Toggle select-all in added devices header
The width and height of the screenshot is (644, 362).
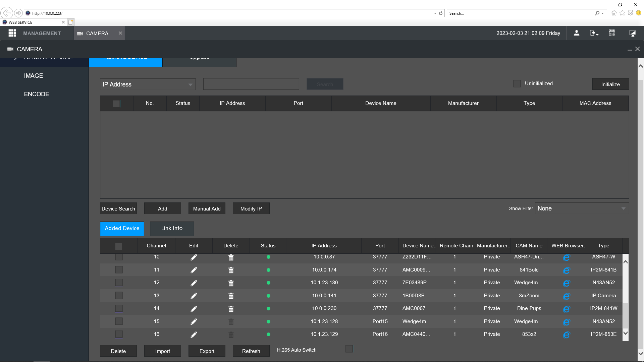click(x=119, y=246)
